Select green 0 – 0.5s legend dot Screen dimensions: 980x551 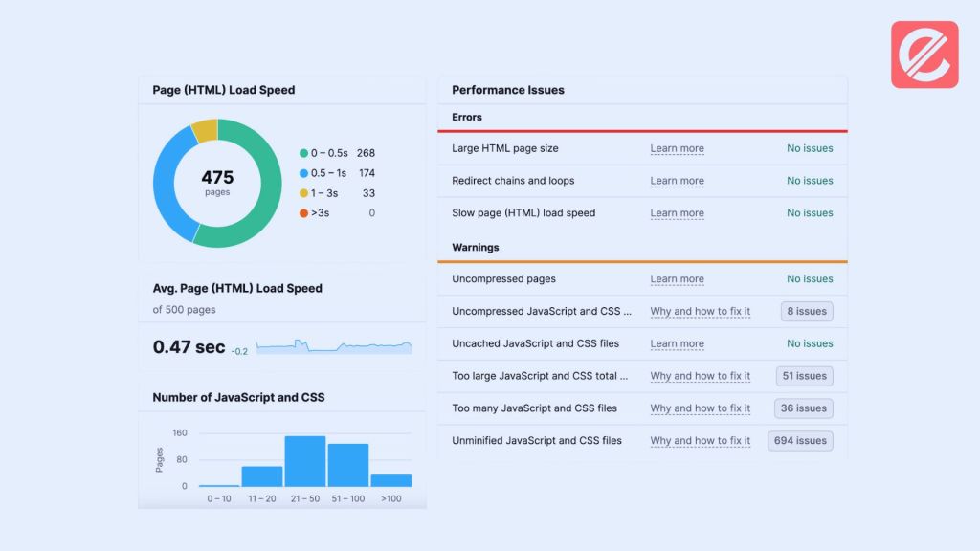[303, 153]
